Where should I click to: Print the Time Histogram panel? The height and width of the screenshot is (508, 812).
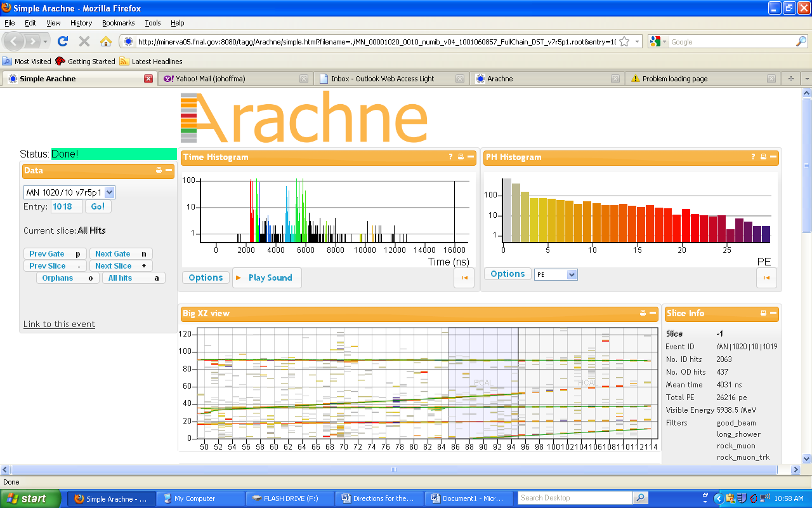461,157
